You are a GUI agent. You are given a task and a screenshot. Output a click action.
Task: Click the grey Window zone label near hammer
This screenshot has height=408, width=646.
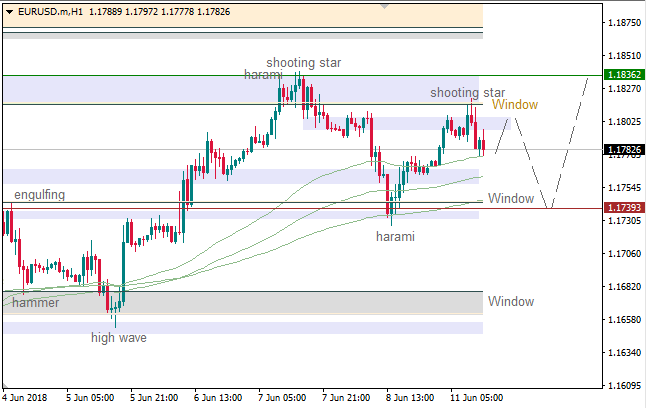(x=510, y=301)
